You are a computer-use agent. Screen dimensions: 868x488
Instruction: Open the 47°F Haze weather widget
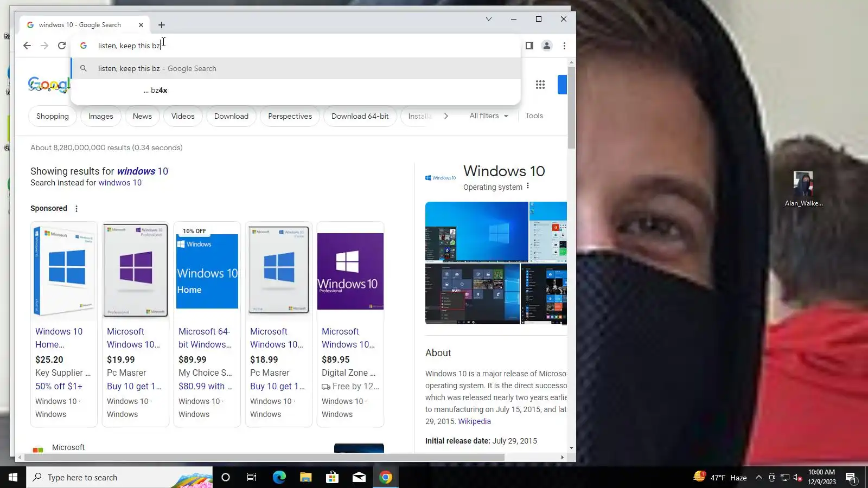pos(720,477)
